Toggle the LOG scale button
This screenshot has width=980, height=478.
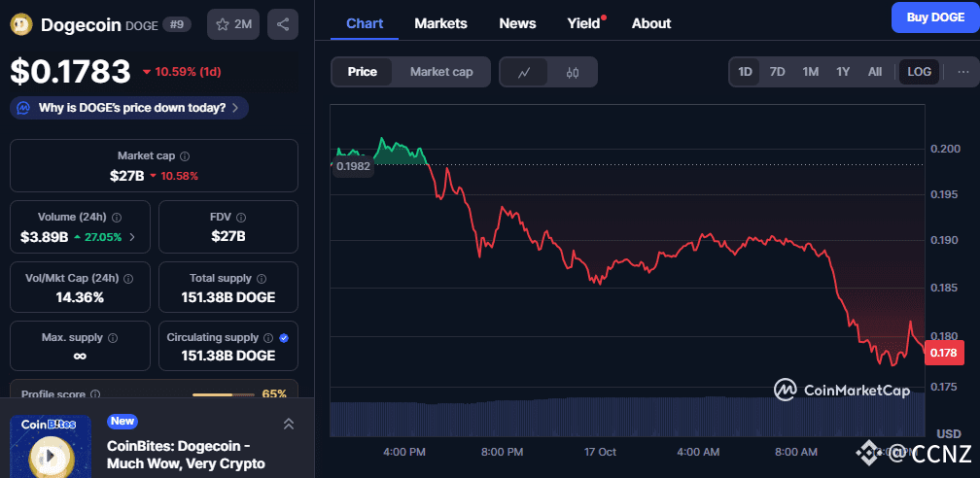[919, 72]
